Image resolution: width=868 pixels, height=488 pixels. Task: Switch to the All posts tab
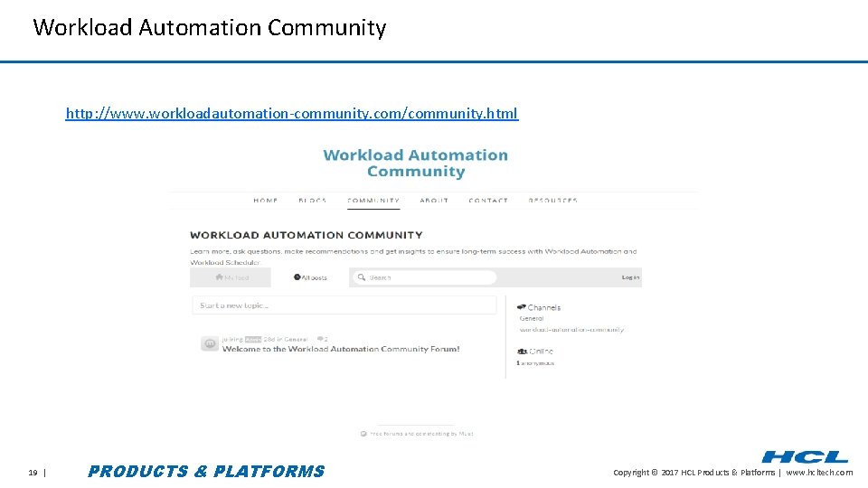310,277
